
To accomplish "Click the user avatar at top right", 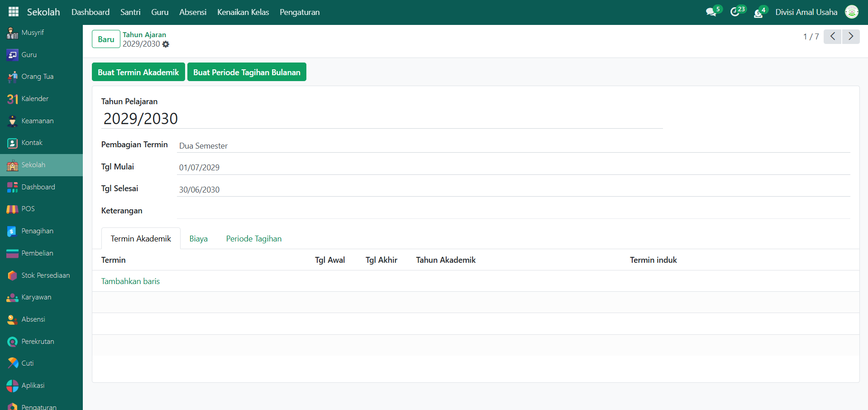I will tap(852, 12).
